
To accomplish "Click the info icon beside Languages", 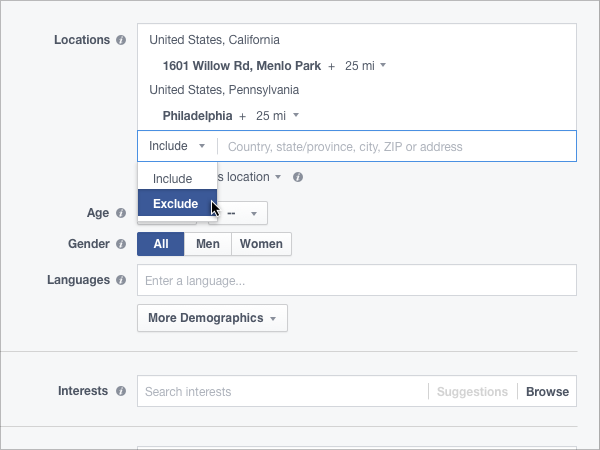I will pos(121,280).
